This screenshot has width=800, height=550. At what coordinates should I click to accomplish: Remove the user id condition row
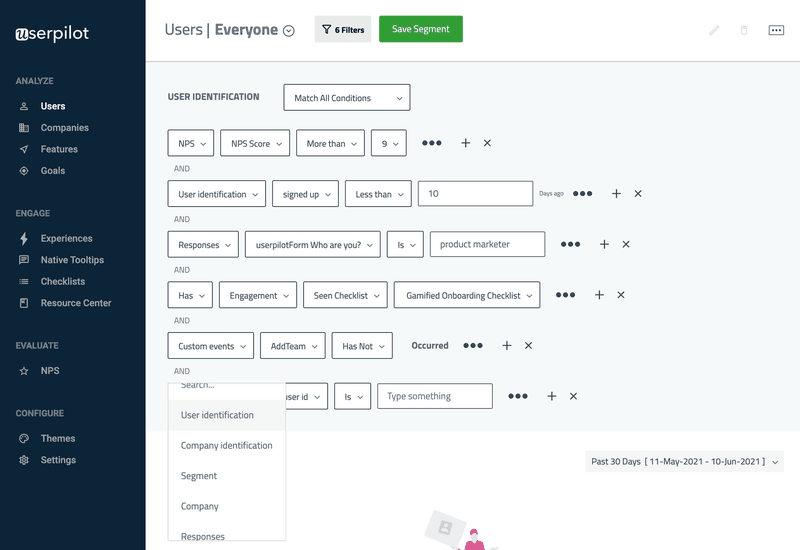pos(573,396)
